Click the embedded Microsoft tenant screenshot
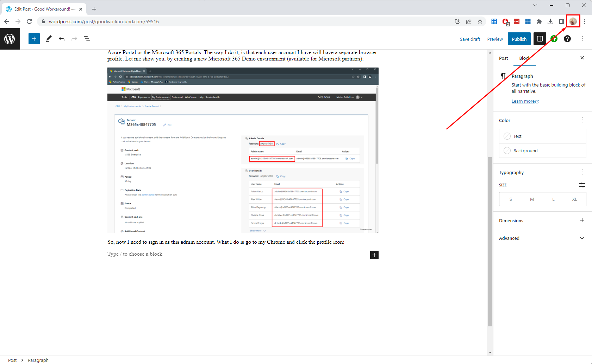 click(x=243, y=150)
